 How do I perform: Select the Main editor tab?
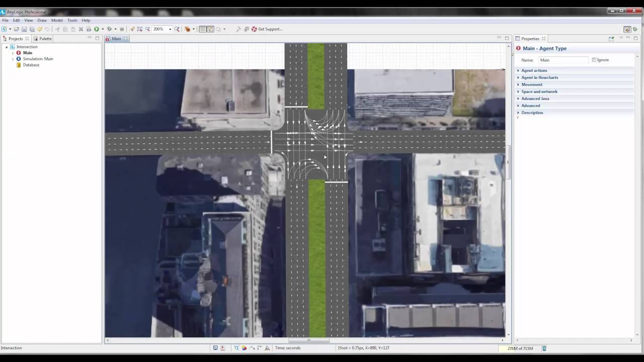116,39
